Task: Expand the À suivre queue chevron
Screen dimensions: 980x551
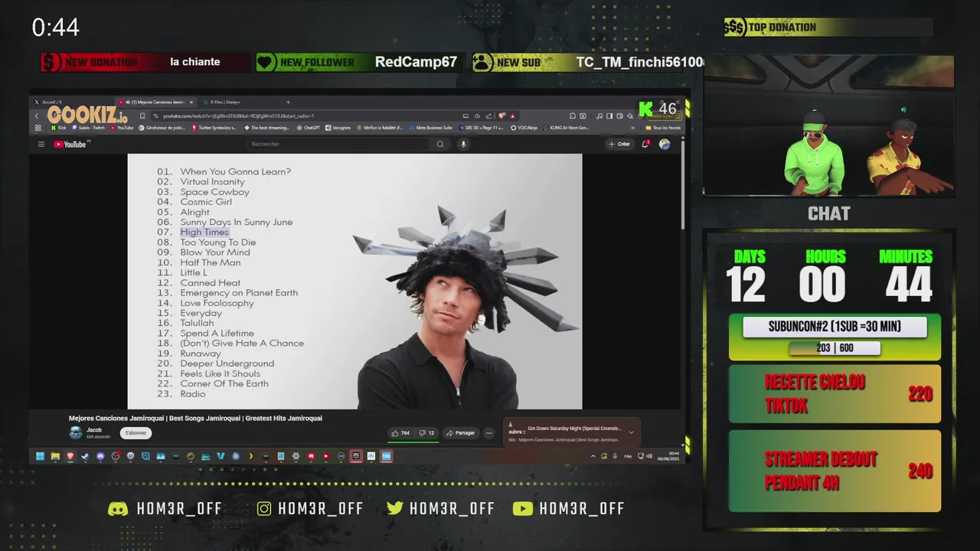Action: pyautogui.click(x=631, y=432)
